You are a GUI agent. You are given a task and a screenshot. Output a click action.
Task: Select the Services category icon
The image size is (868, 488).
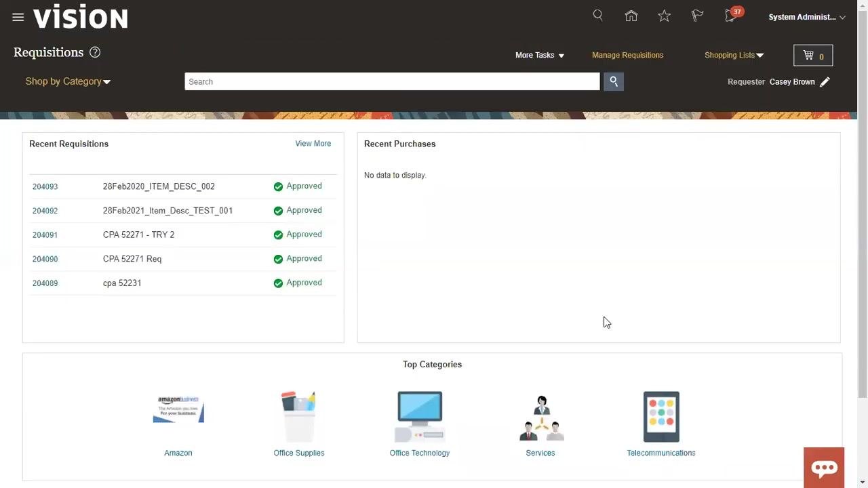click(540, 418)
